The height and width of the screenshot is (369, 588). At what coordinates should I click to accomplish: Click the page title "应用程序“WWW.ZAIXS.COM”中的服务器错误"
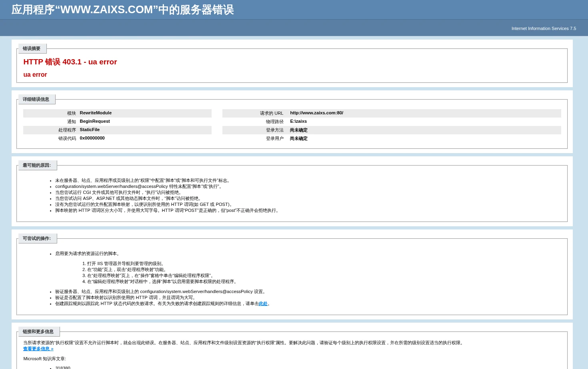(x=122, y=10)
